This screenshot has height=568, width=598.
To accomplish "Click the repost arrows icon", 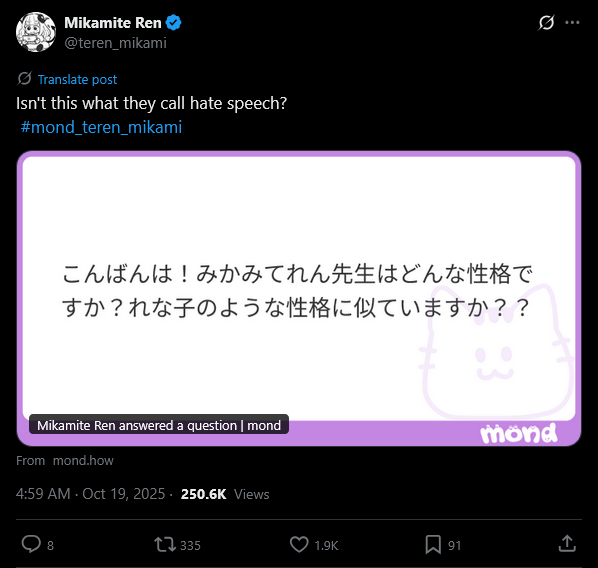I will [x=165, y=545].
